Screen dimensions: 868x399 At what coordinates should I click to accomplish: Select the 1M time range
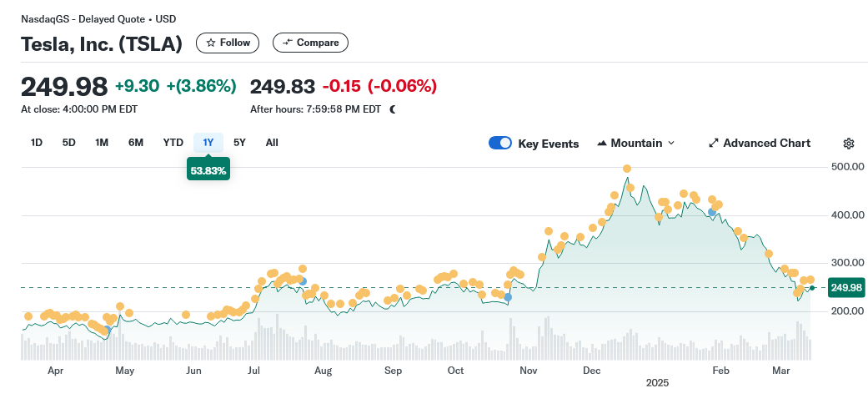pos(102,143)
